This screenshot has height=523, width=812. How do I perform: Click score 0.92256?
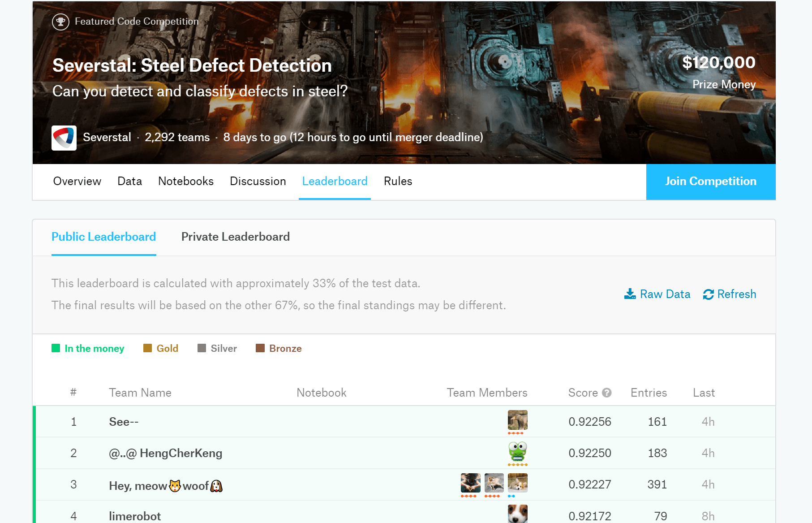590,422
